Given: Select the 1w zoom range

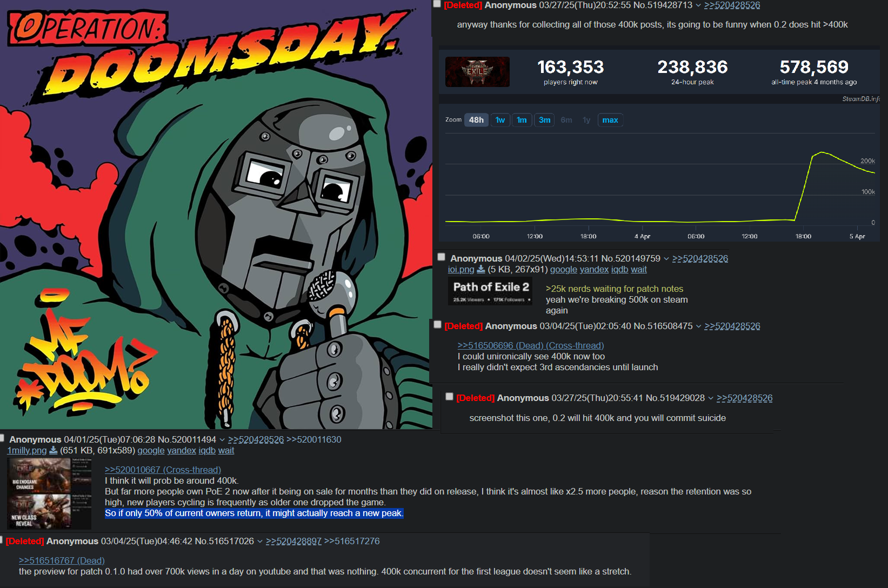Looking at the screenshot, I should click(500, 120).
